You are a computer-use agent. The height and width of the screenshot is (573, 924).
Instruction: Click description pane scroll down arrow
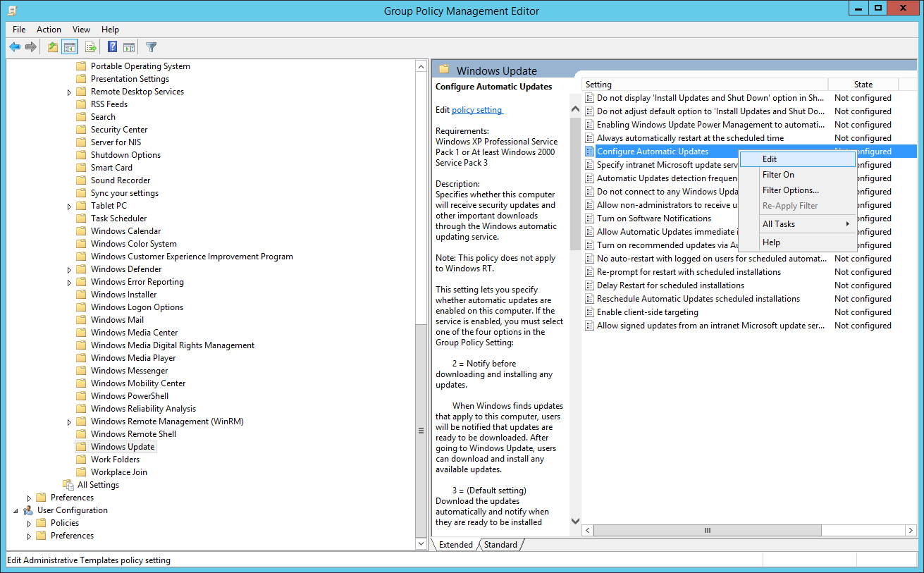(x=574, y=521)
